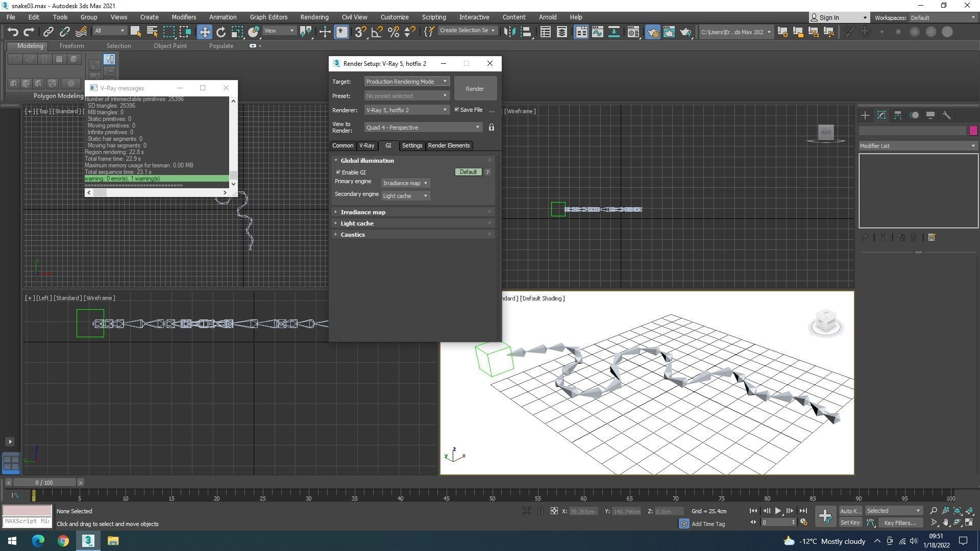Image resolution: width=980 pixels, height=551 pixels.
Task: Open the Rendering menu
Action: 314,17
